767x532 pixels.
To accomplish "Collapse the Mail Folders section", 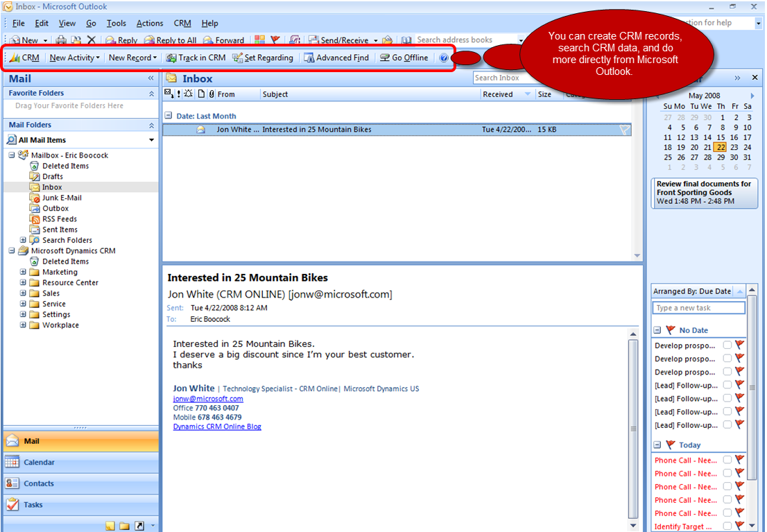I will point(151,126).
